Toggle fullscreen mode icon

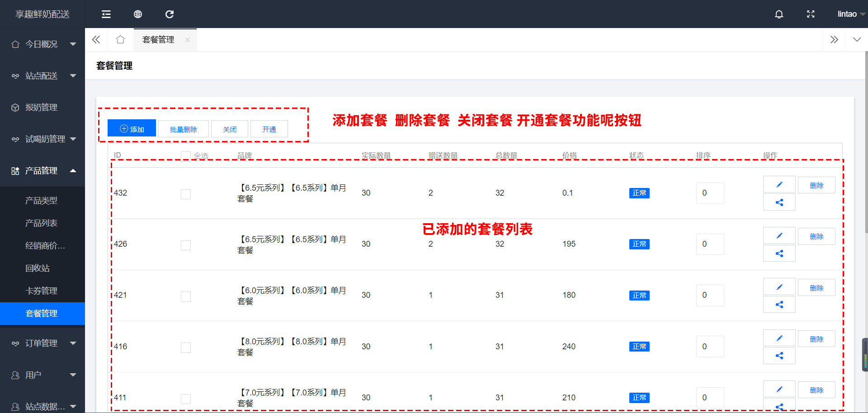coord(811,14)
